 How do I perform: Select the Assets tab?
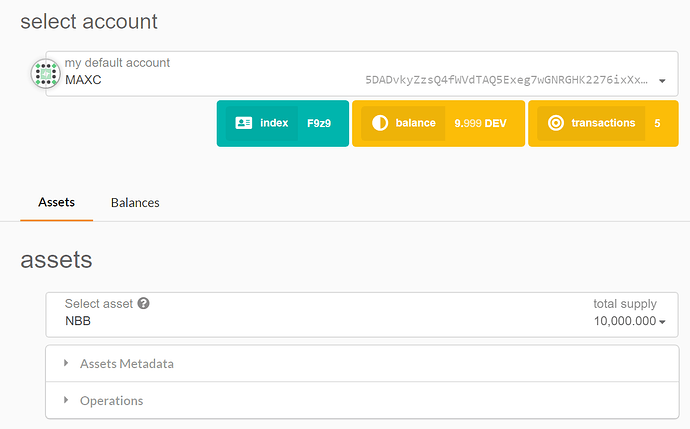[56, 202]
